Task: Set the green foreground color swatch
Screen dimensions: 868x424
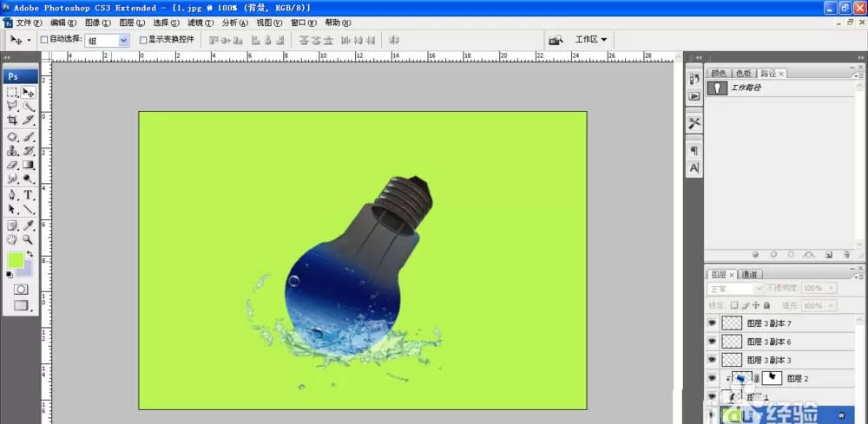Action: tap(16, 260)
